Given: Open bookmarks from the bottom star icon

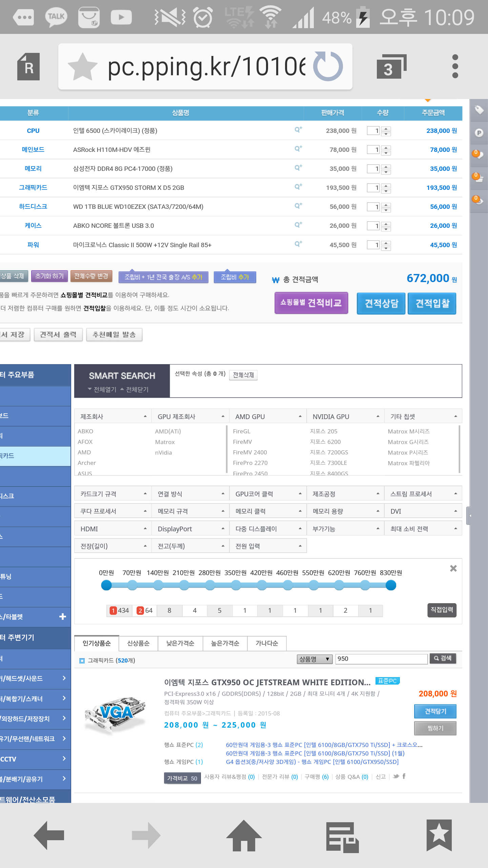Looking at the screenshot, I should tap(439, 835).
